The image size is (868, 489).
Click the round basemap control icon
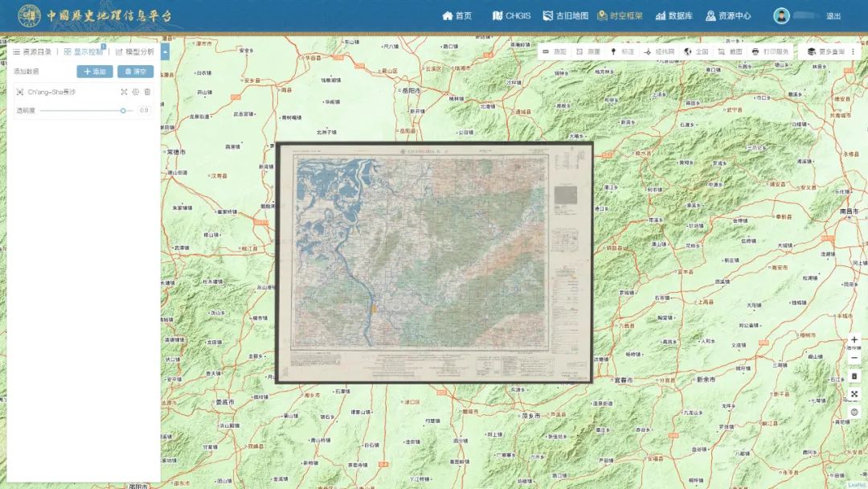(854, 412)
